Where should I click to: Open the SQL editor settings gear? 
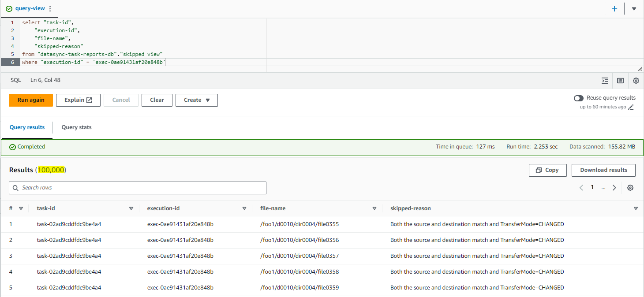pyautogui.click(x=636, y=81)
